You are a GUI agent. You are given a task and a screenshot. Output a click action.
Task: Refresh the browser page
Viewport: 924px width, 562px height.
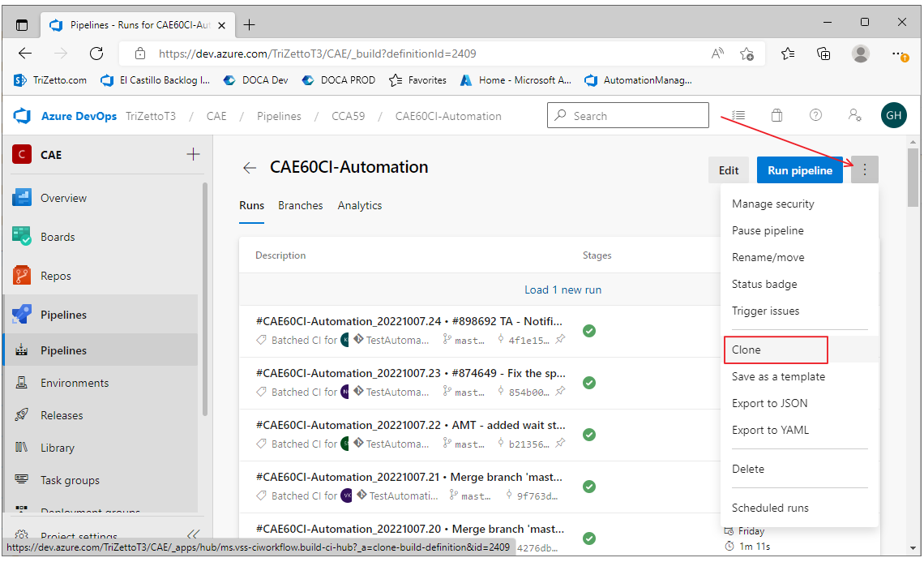(96, 54)
